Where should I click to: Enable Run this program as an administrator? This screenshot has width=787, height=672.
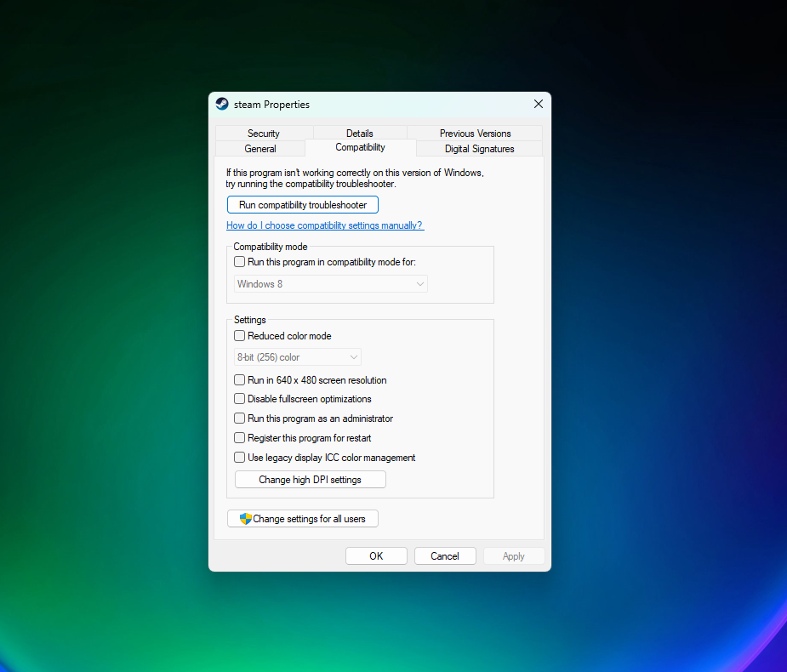[x=239, y=419]
